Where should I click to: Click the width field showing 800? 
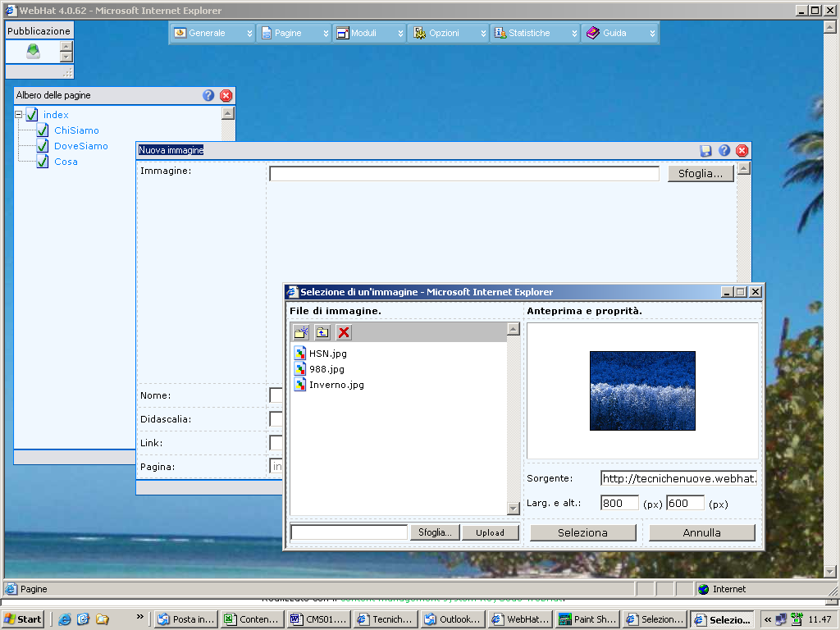click(619, 503)
